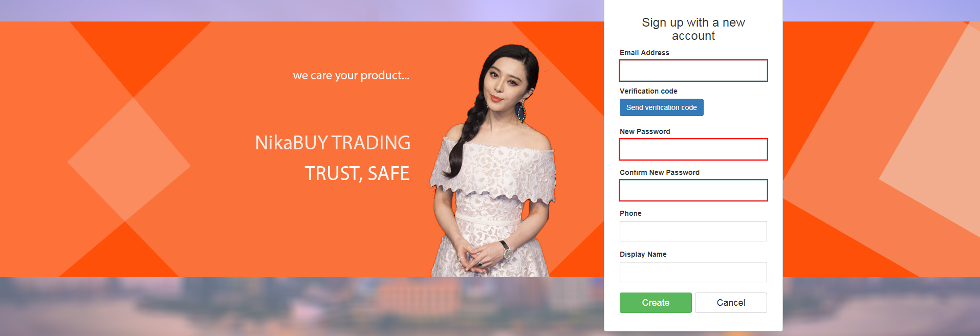Viewport: 980px width, 336px height.
Task: Click the Email Address label
Action: coord(644,53)
